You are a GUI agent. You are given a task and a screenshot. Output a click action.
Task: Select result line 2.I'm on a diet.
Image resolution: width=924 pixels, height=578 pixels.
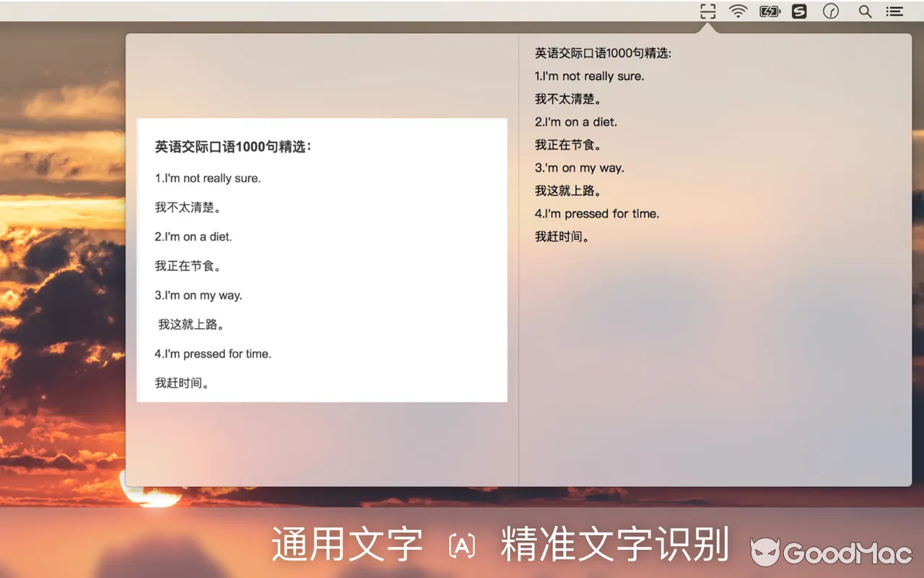point(575,121)
